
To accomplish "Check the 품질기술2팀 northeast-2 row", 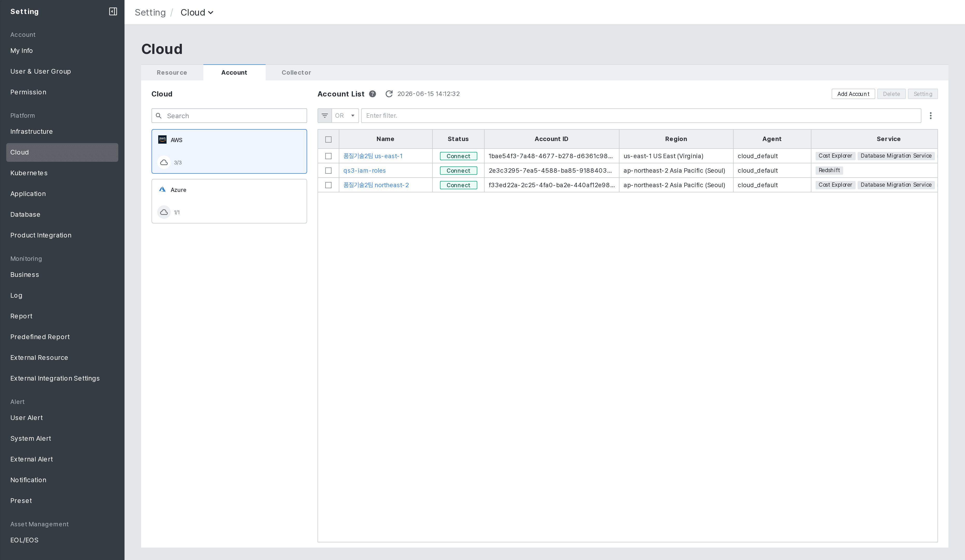I will 328,185.
